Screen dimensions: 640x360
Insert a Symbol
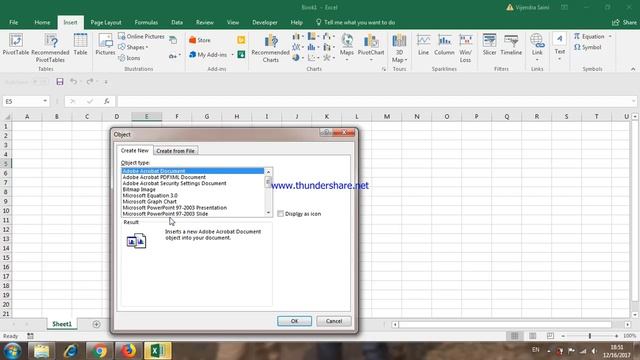click(x=587, y=47)
